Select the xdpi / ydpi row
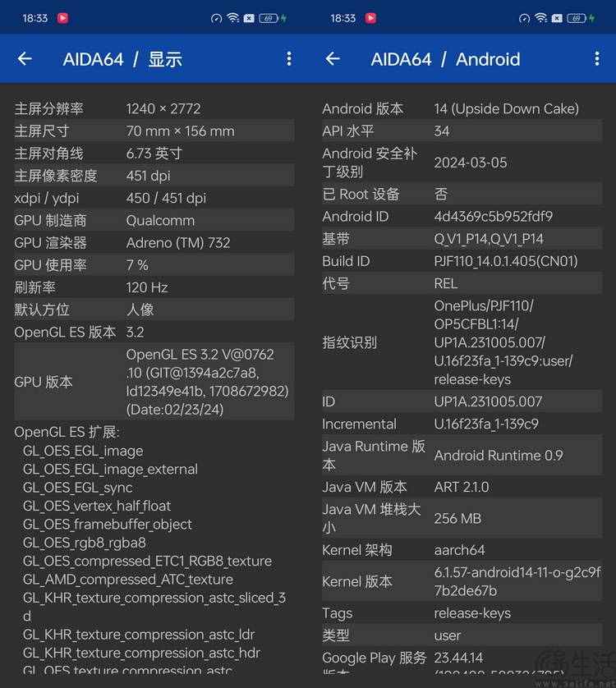 [x=154, y=198]
